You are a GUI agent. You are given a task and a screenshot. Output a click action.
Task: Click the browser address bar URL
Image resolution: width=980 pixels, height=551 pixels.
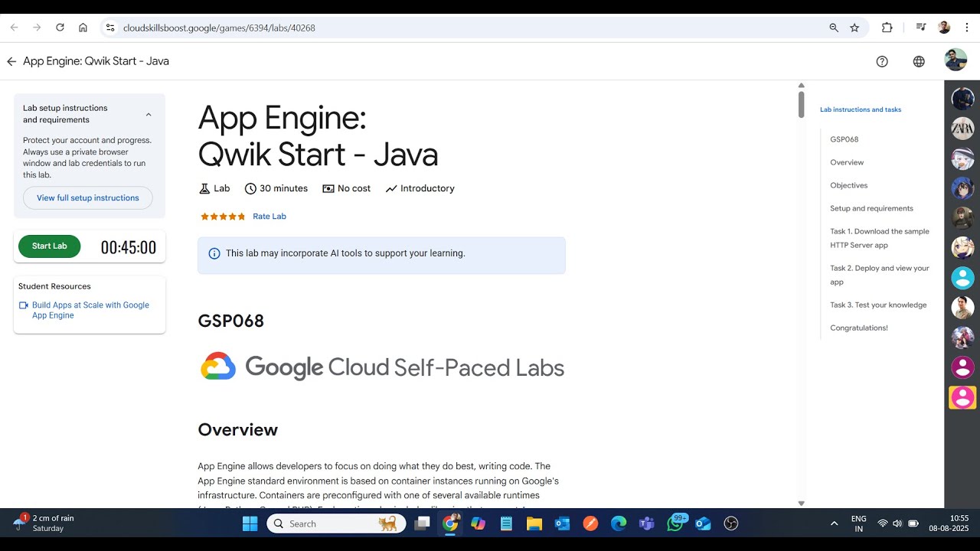(219, 28)
